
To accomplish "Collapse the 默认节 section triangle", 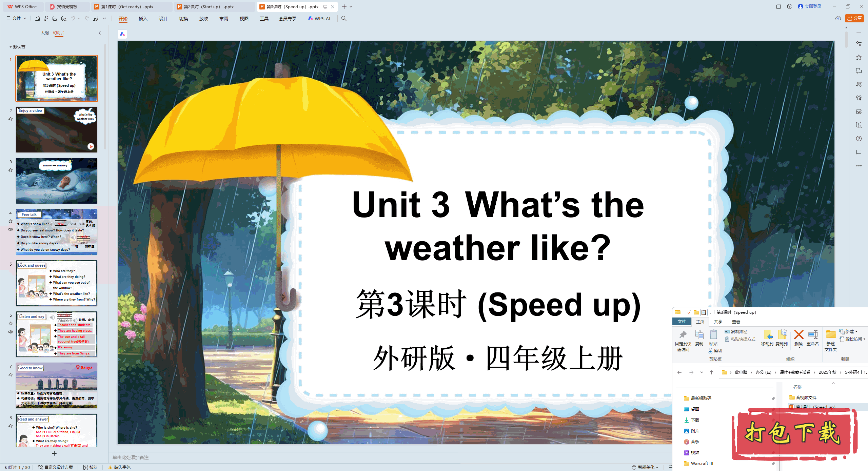I will 11,47.
